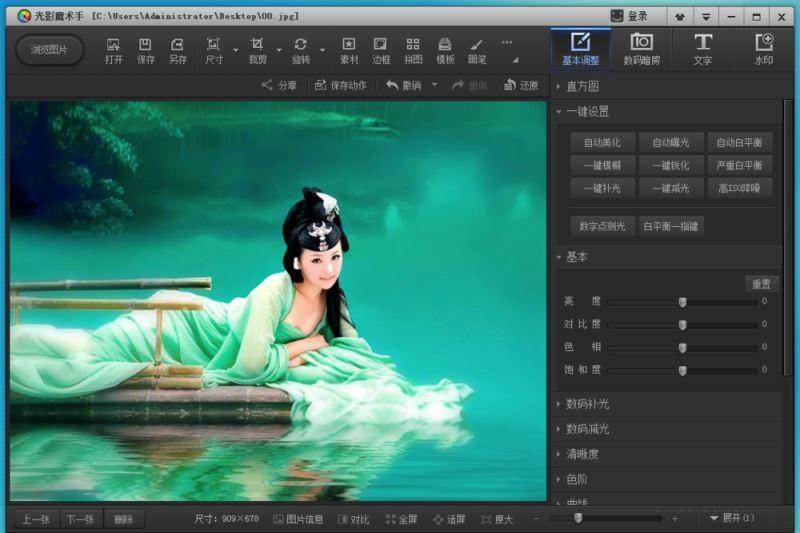Viewport: 800px width, 533px height.
Task: Select the 裁剪 crop tool
Action: pos(258,50)
